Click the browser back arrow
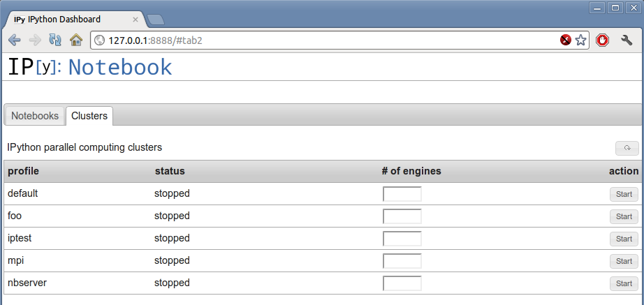The height and width of the screenshot is (305, 644). point(15,40)
